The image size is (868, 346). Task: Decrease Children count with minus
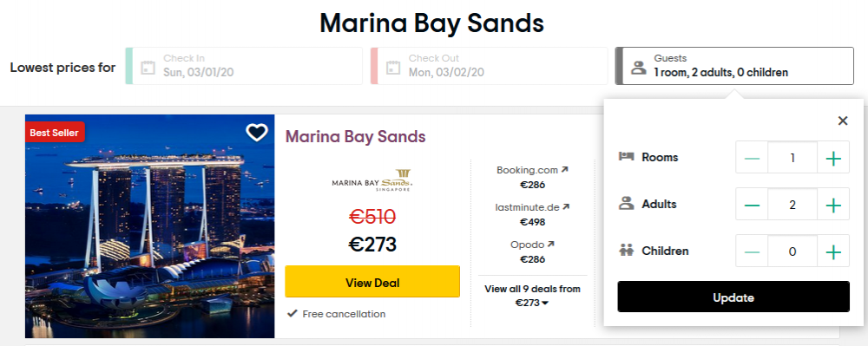click(752, 252)
